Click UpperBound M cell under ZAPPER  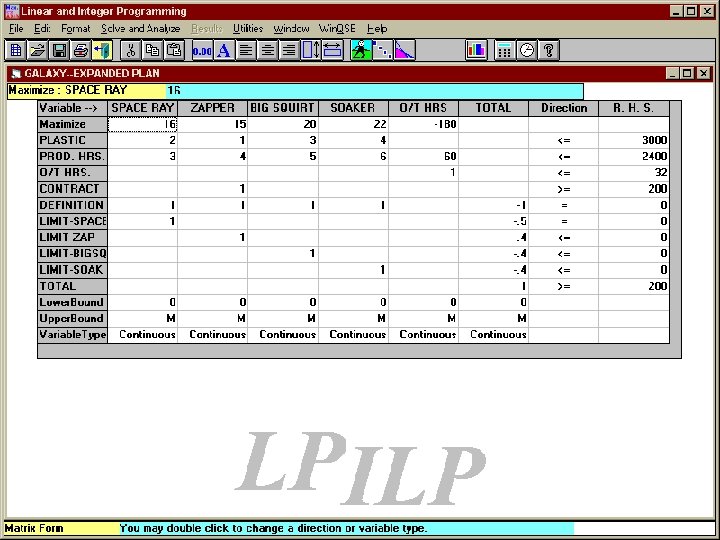213,318
